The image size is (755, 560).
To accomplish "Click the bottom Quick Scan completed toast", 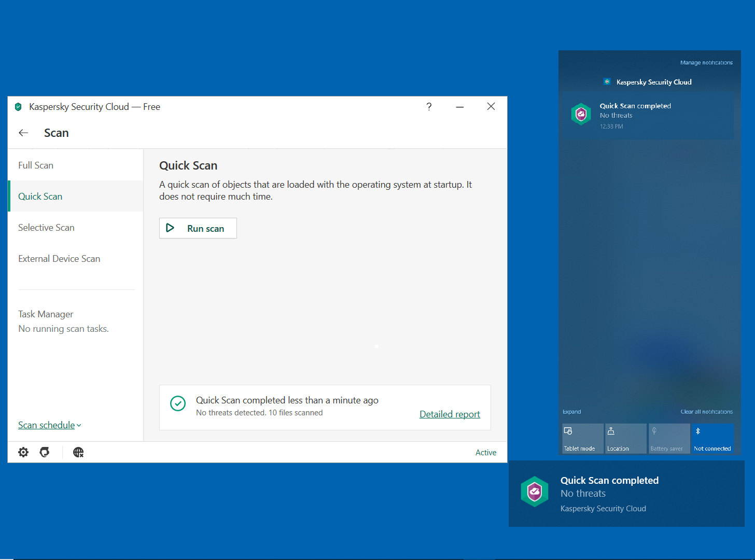I will coord(626,494).
